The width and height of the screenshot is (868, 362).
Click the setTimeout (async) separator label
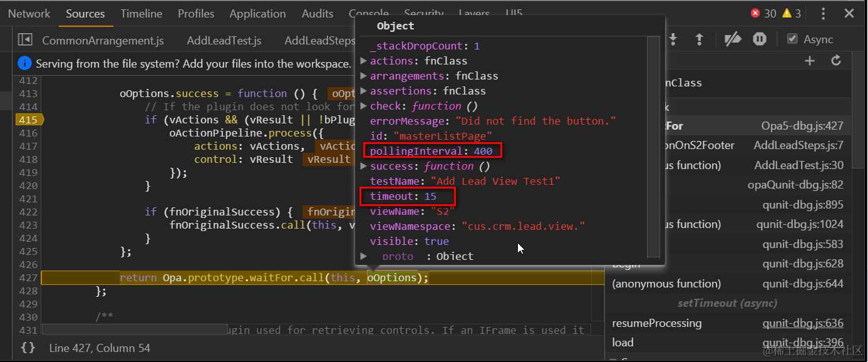click(x=728, y=303)
